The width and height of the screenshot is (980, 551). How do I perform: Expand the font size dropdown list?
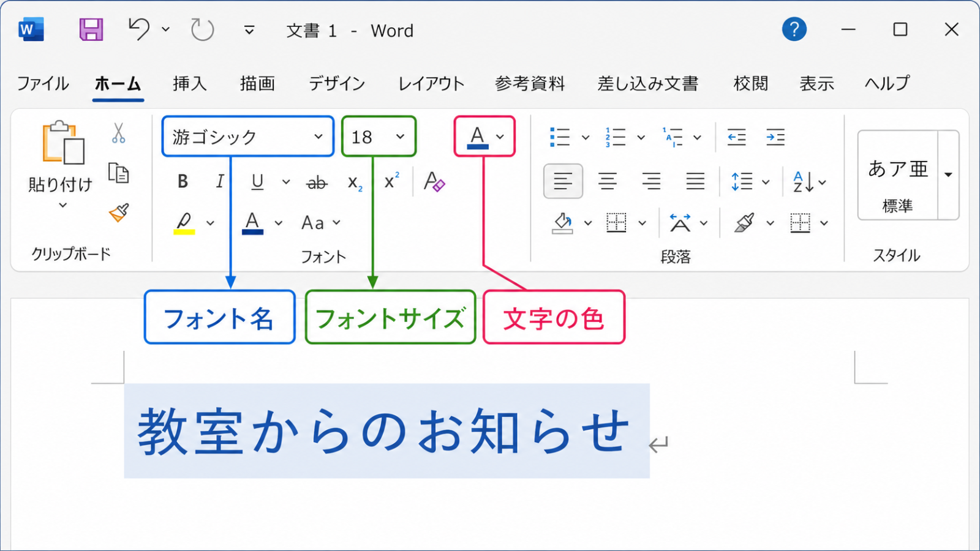(400, 137)
